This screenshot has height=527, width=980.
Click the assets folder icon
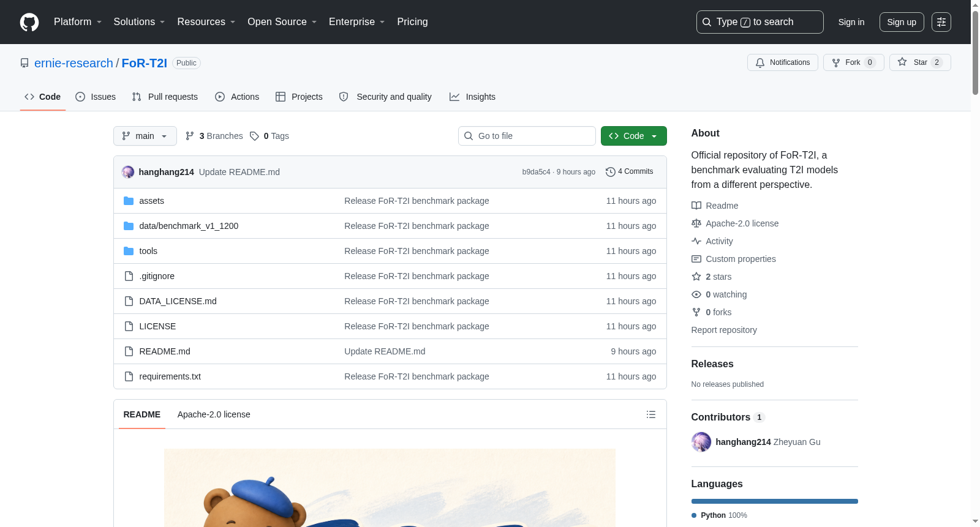tap(129, 201)
